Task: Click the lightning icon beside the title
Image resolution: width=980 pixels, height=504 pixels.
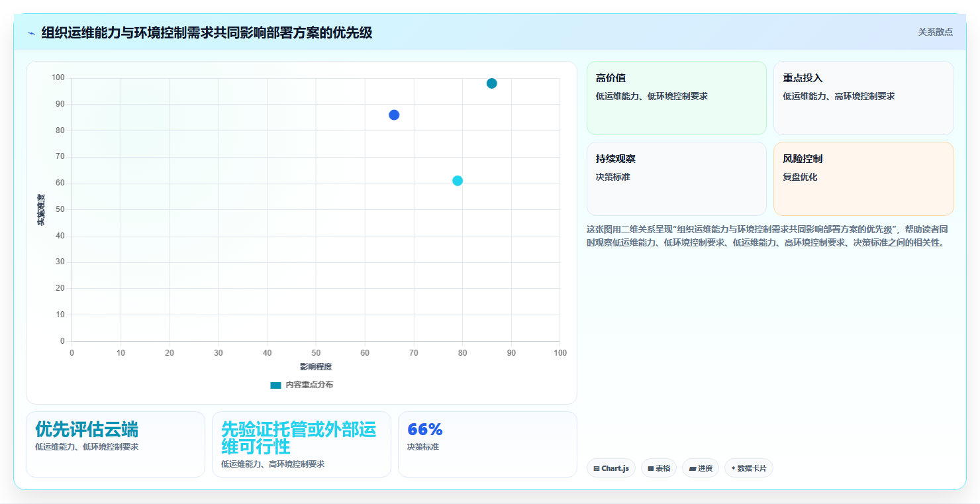Action: pyautogui.click(x=32, y=32)
